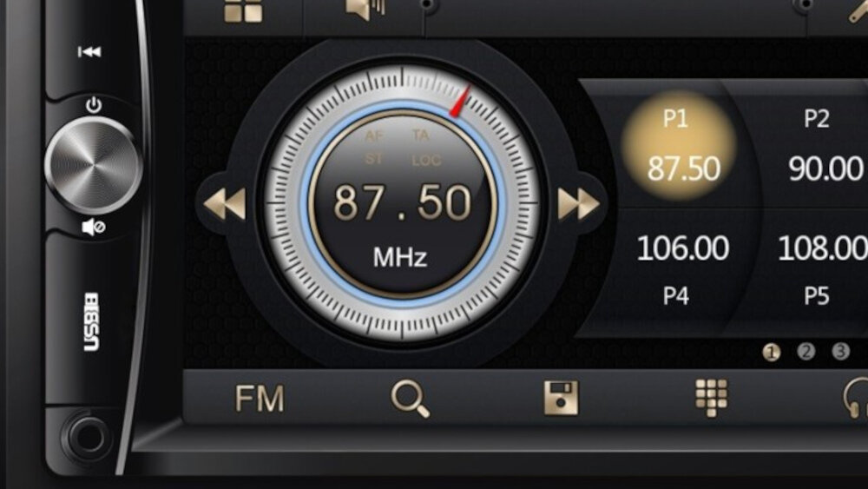The height and width of the screenshot is (489, 868).
Task: Open the numeric keypad icon
Action: (712, 398)
